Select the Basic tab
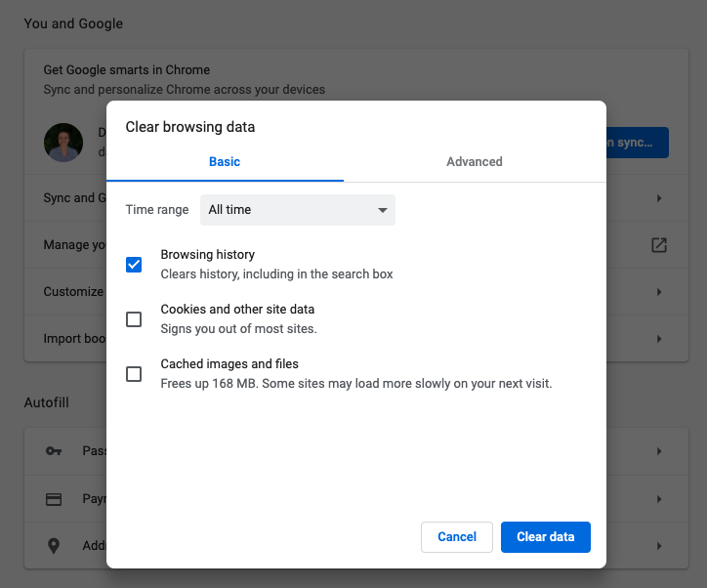The width and height of the screenshot is (707, 588). (225, 161)
